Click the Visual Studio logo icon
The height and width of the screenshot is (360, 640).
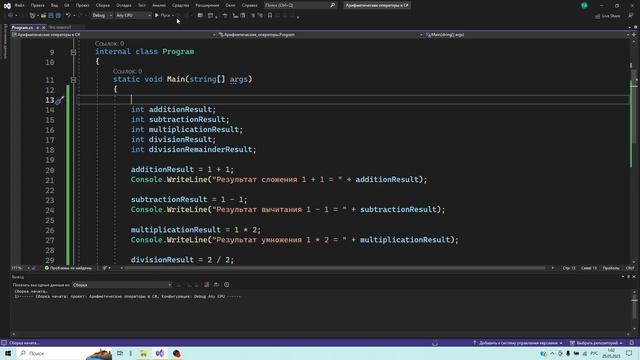pos(7,6)
